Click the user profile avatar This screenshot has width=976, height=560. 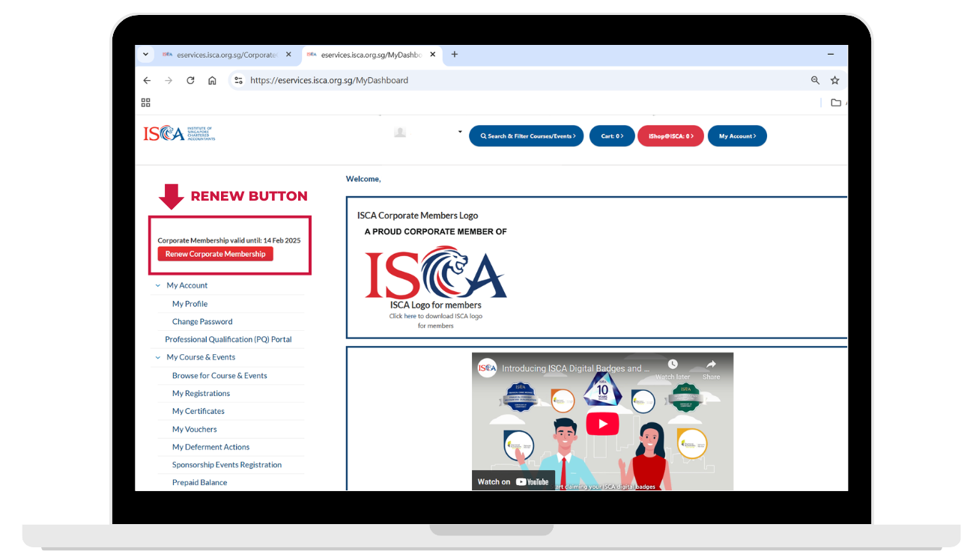point(400,133)
